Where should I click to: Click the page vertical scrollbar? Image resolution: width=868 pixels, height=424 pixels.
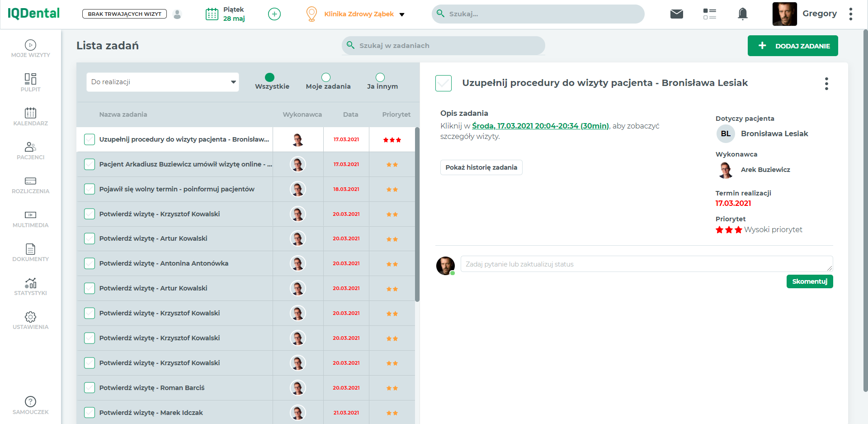[x=865, y=210]
